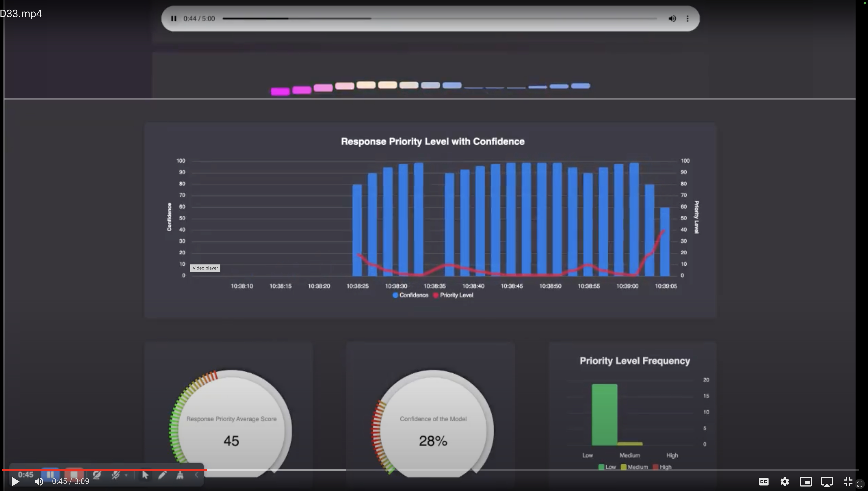Seek on the red video progress bar

430,469
